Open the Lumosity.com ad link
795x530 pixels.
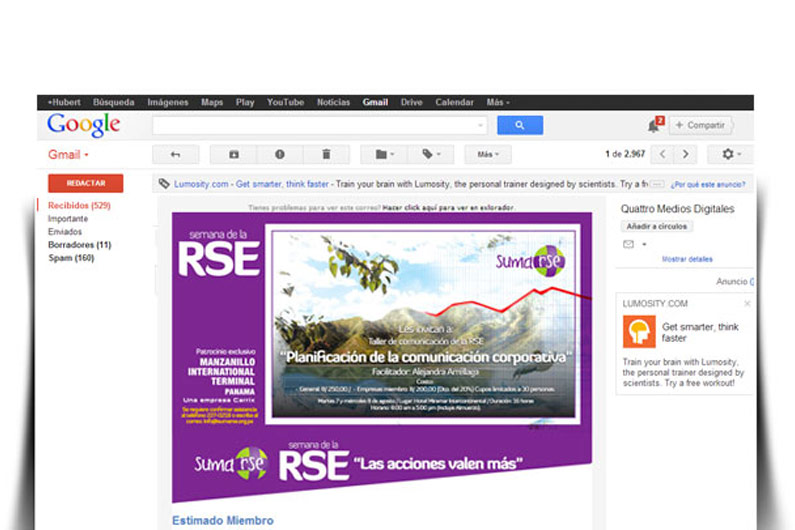point(201,184)
